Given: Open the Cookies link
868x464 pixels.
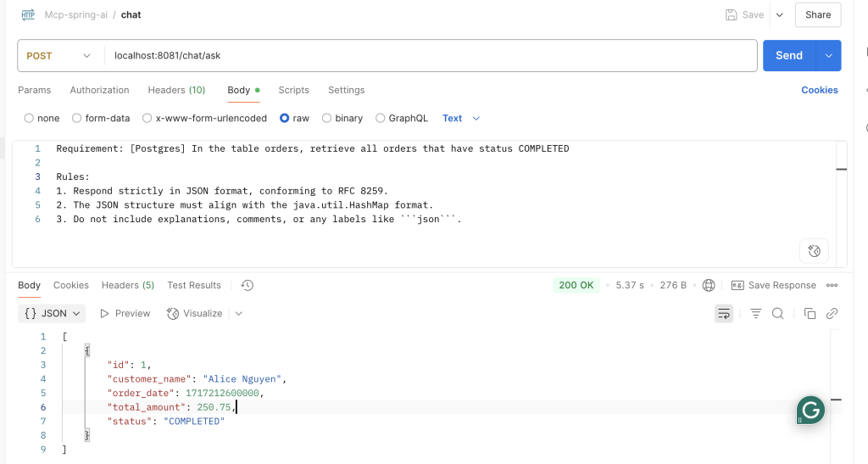Looking at the screenshot, I should pyautogui.click(x=819, y=90).
